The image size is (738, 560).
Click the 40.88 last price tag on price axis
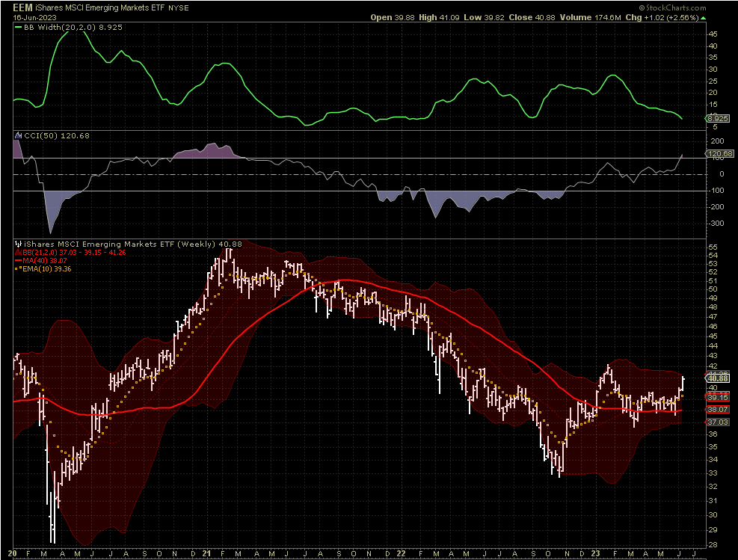(719, 378)
